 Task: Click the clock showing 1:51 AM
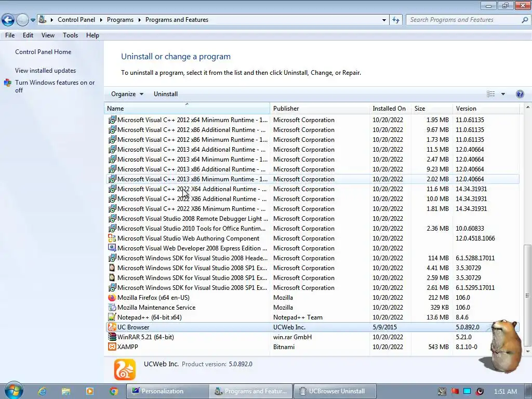coord(506,392)
